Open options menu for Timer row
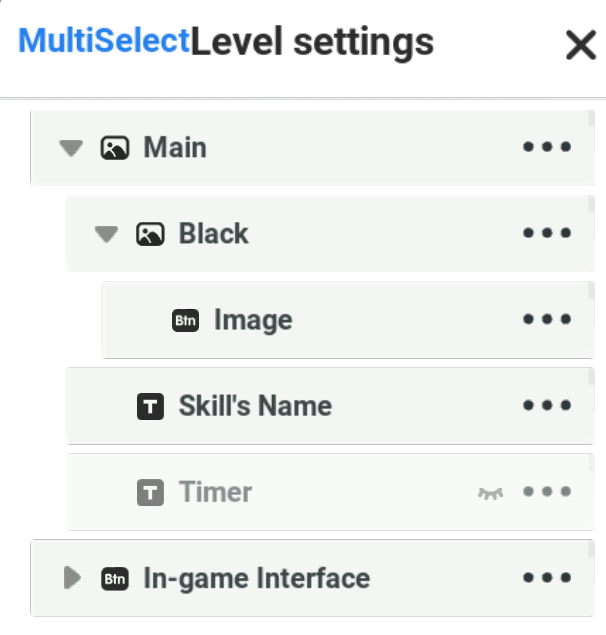Viewport: 606px width, 635px height. [547, 491]
